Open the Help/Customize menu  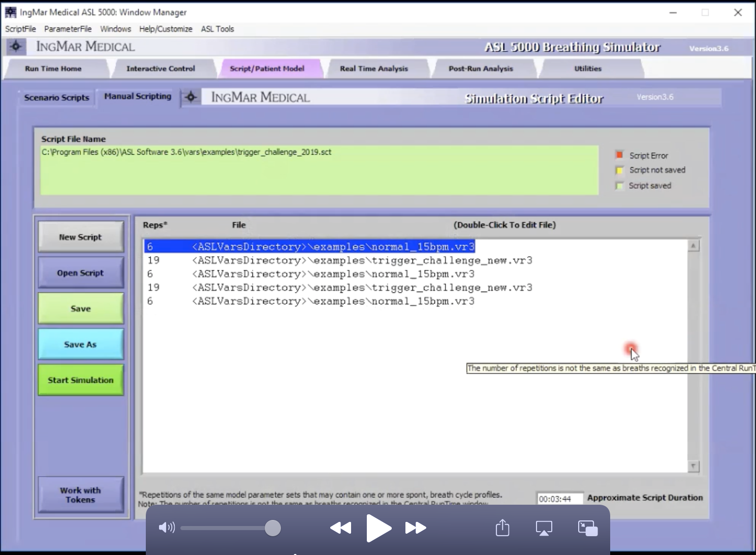coord(166,29)
